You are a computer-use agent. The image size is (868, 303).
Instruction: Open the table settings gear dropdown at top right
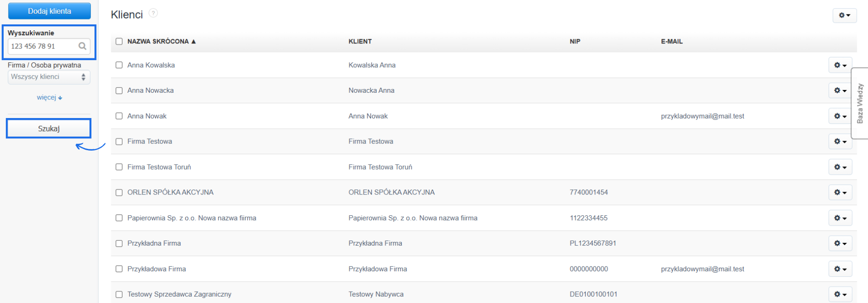(844, 15)
